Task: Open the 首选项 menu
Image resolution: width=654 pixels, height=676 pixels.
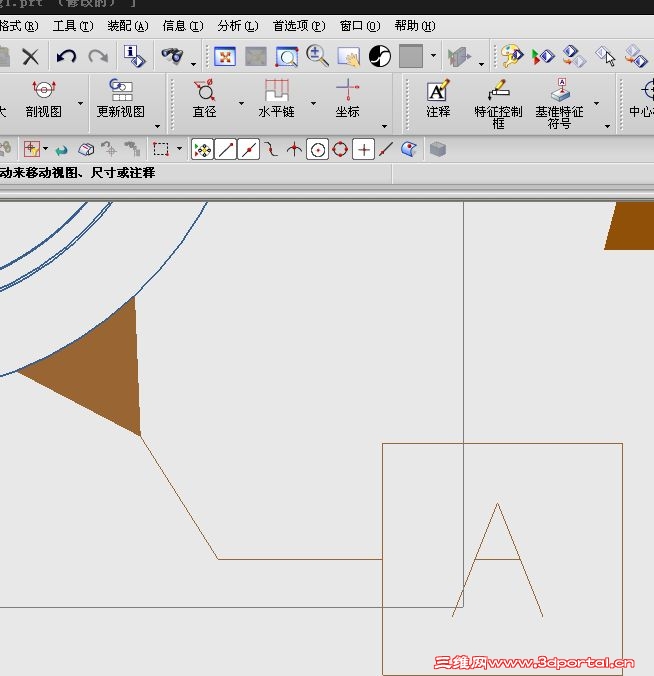Action: coord(299,26)
